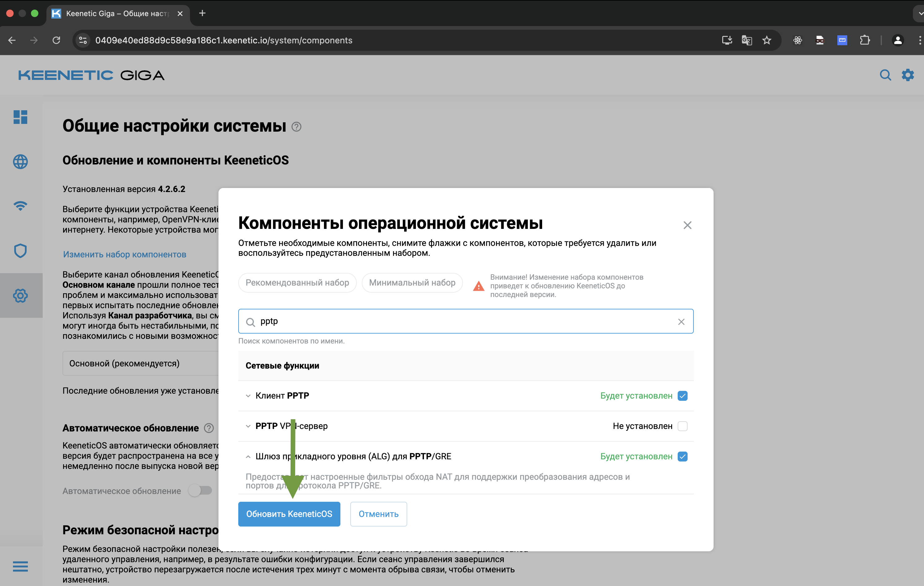
Task: Uncheck the Клиент PPTP component
Action: coord(682,396)
